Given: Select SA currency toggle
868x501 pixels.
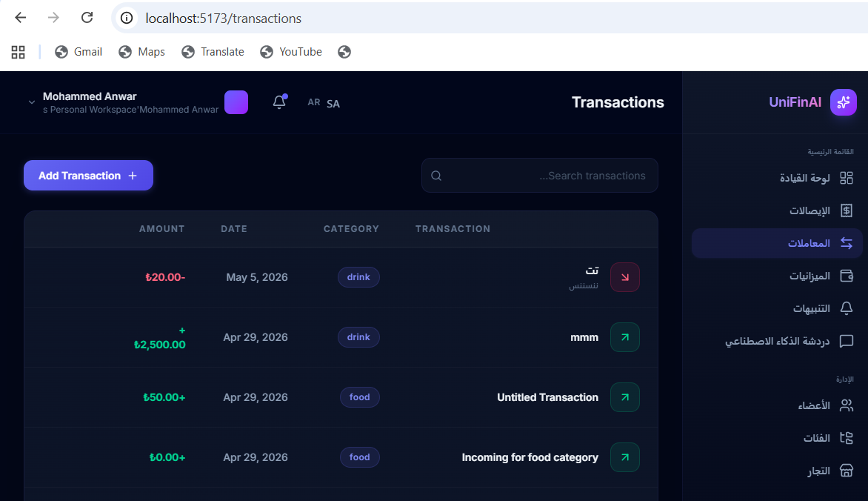Looking at the screenshot, I should point(333,104).
